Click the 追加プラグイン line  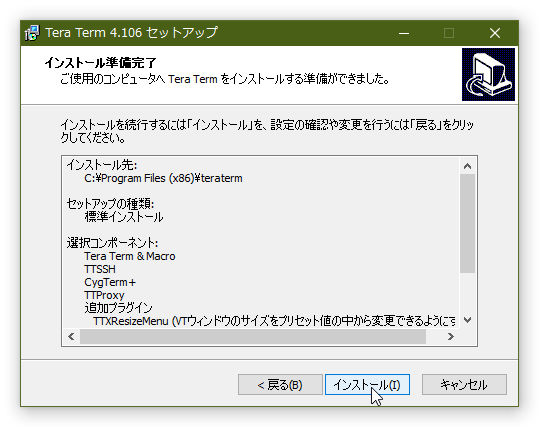pos(118,308)
